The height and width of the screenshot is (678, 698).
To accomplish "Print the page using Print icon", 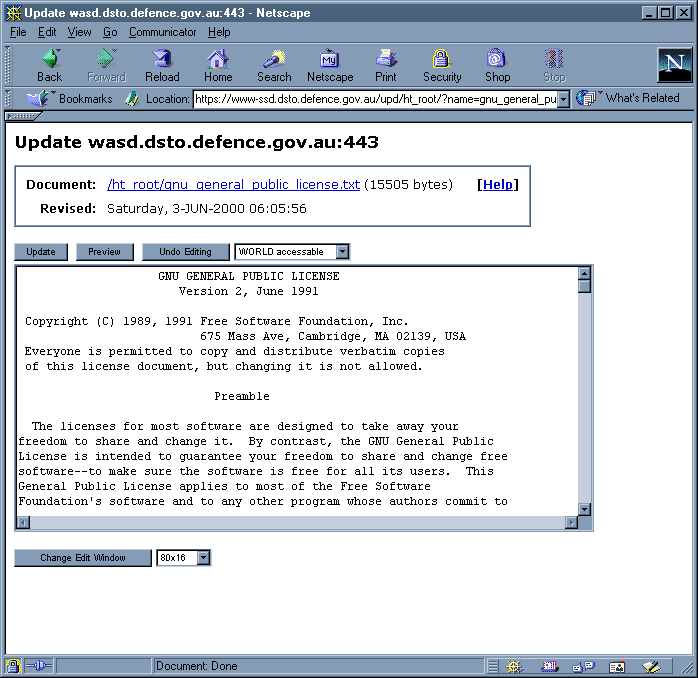I will [386, 65].
